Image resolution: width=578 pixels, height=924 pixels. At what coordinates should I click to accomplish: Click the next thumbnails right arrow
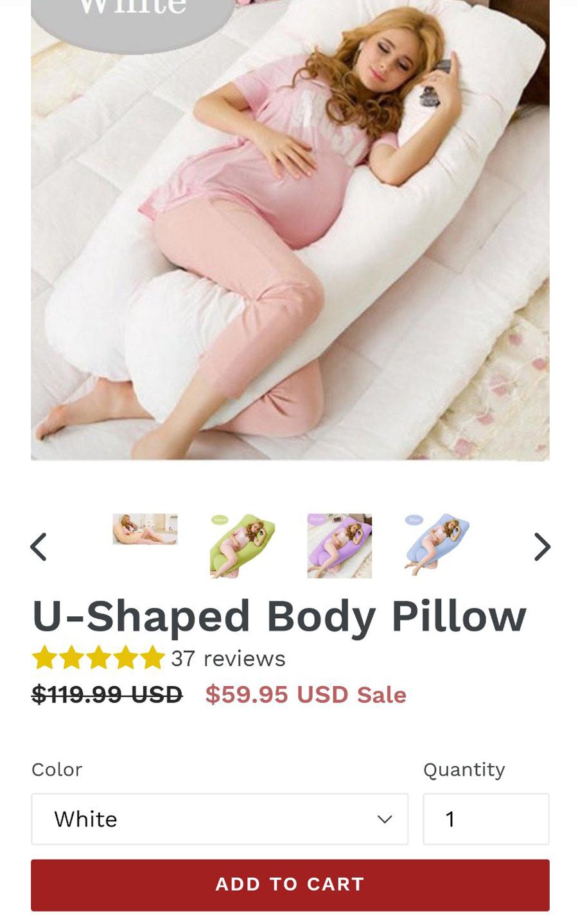coord(543,547)
